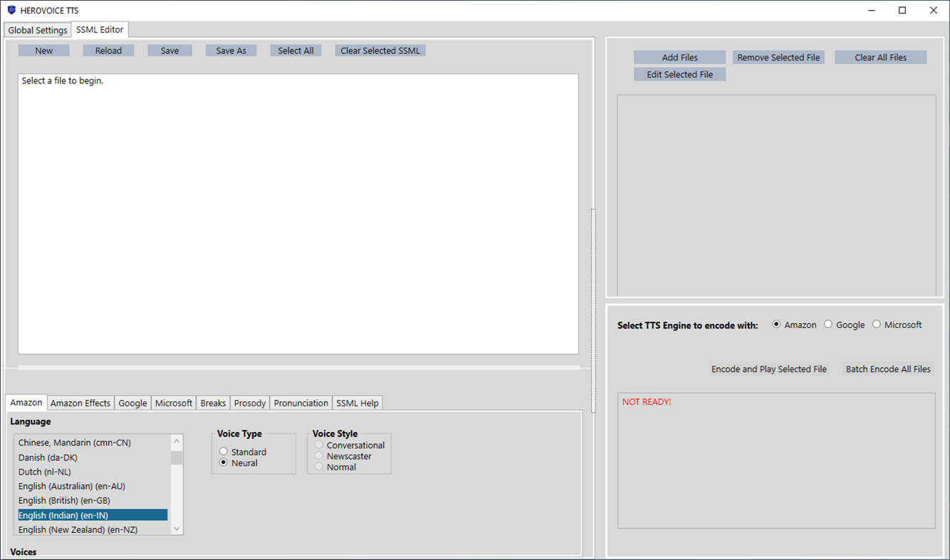Viewport: 950px width, 560px height.
Task: Open the Amazon Effects tab
Action: pyautogui.click(x=80, y=403)
